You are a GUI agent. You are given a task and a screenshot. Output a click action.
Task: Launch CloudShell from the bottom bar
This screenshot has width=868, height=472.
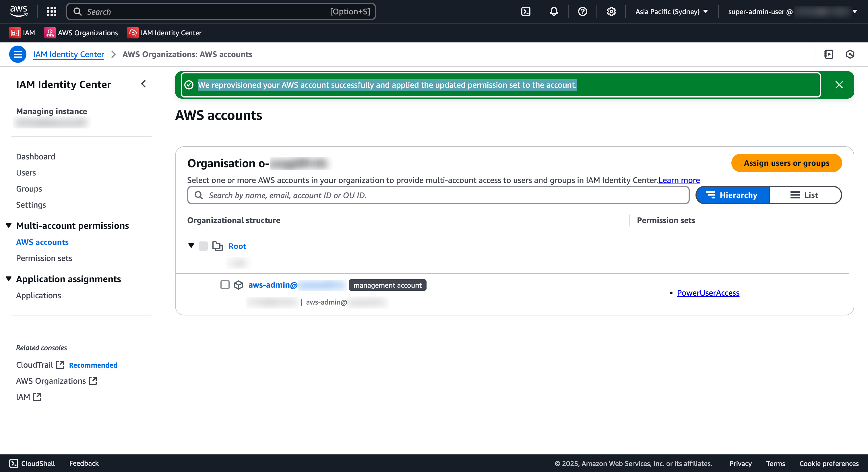click(32, 463)
